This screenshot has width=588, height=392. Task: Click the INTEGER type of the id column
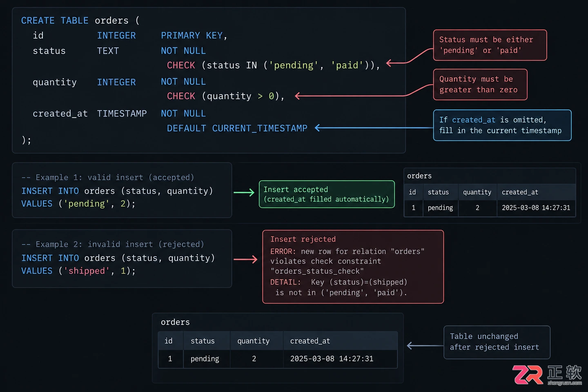(116, 36)
